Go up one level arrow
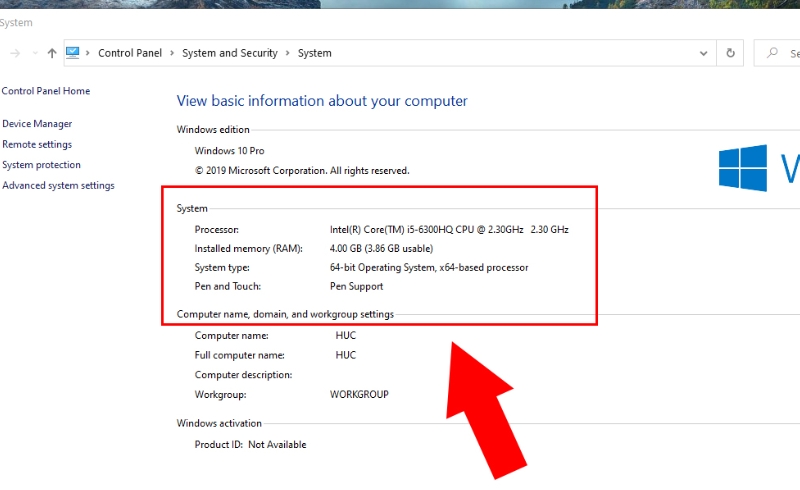Image resolution: width=800 pixels, height=490 pixels. [52, 53]
